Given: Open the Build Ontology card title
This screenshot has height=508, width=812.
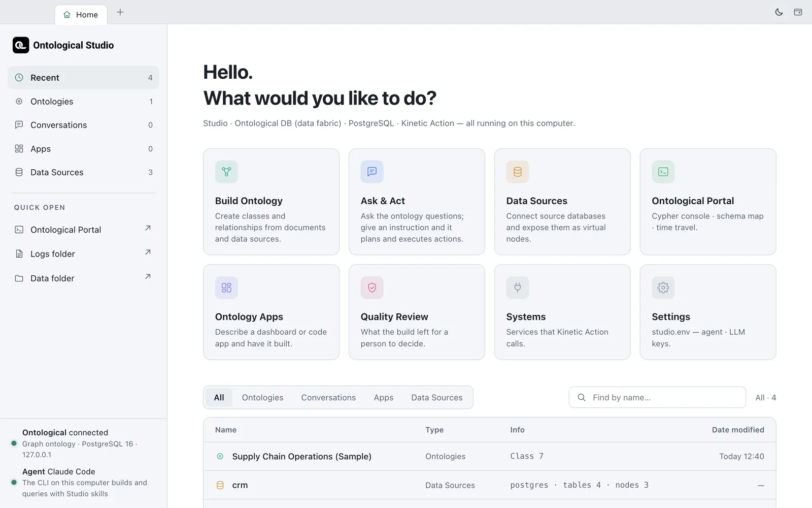Looking at the screenshot, I should point(249,201).
